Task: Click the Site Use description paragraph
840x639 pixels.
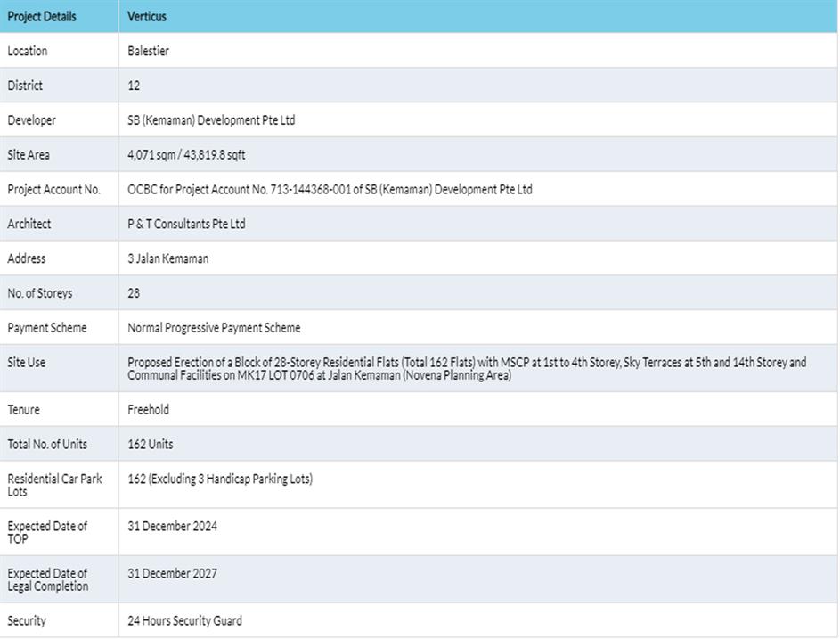Action: (466, 369)
